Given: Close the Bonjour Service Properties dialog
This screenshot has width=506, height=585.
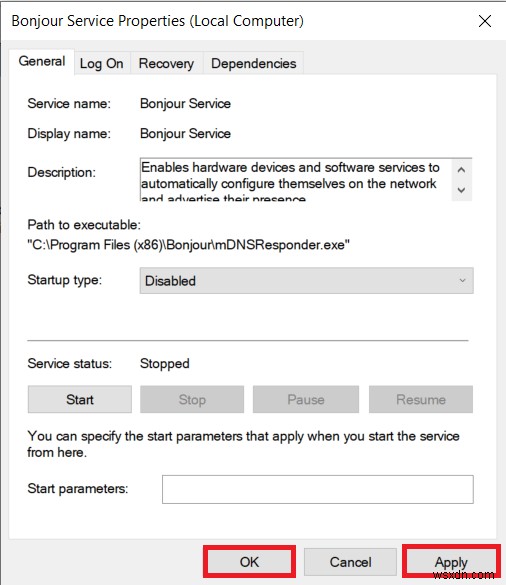Looking at the screenshot, I should (485, 21).
